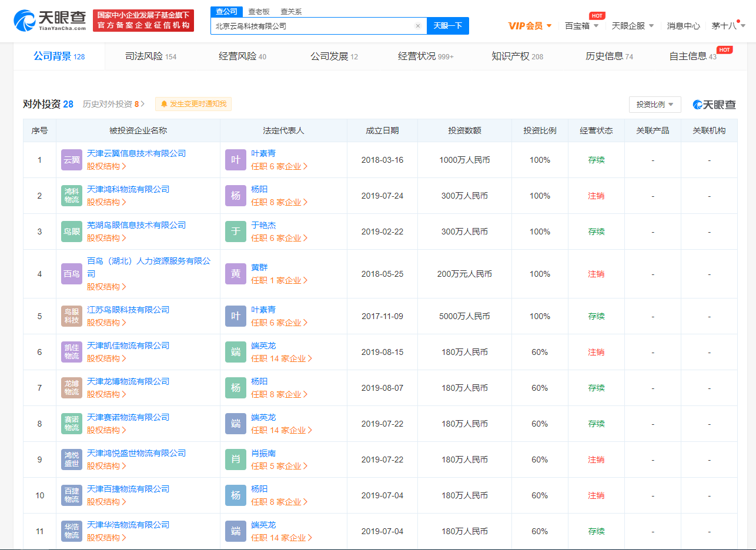
Task: Expand 任职 5 家企业 for 肖振南
Action: click(279, 466)
